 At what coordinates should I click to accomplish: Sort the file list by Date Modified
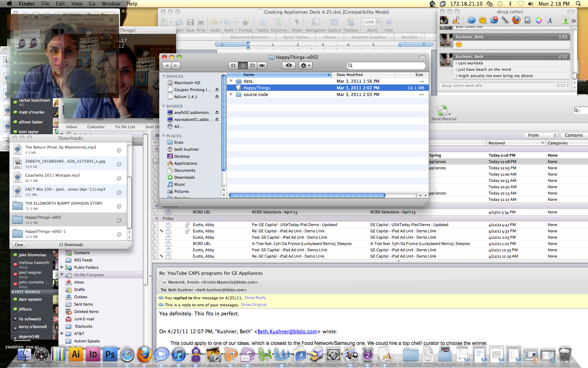coord(363,75)
